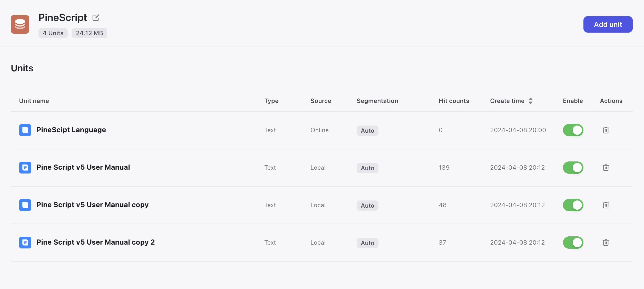This screenshot has width=644, height=289.
Task: Turn off the User Manual copy toggle
Action: (x=573, y=205)
